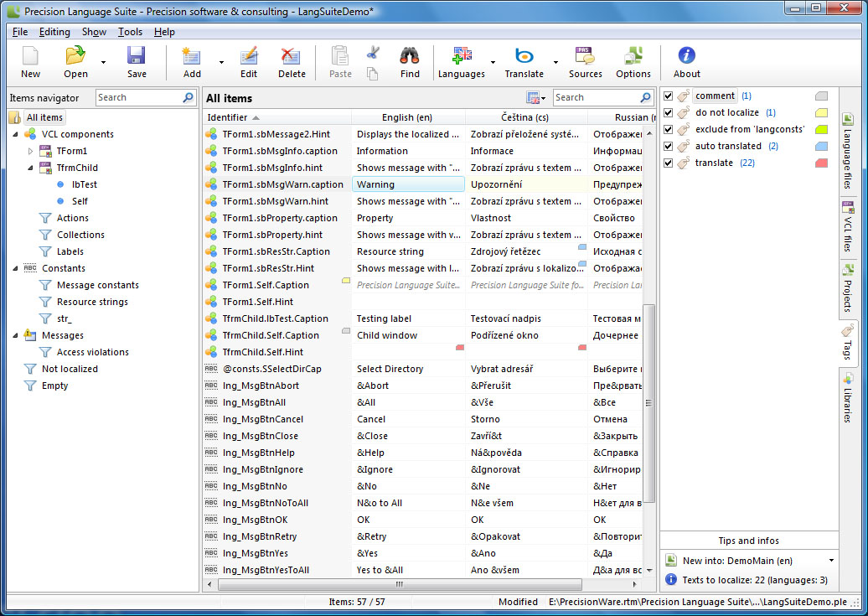Toggle the auto translated checkbox
868x616 pixels.
point(668,146)
